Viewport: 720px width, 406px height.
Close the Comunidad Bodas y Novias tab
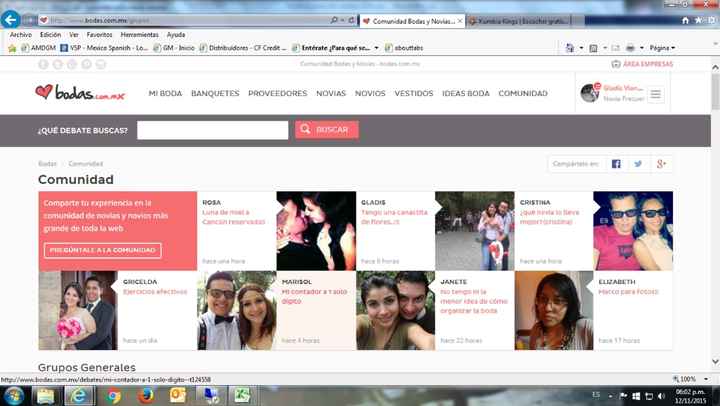460,21
